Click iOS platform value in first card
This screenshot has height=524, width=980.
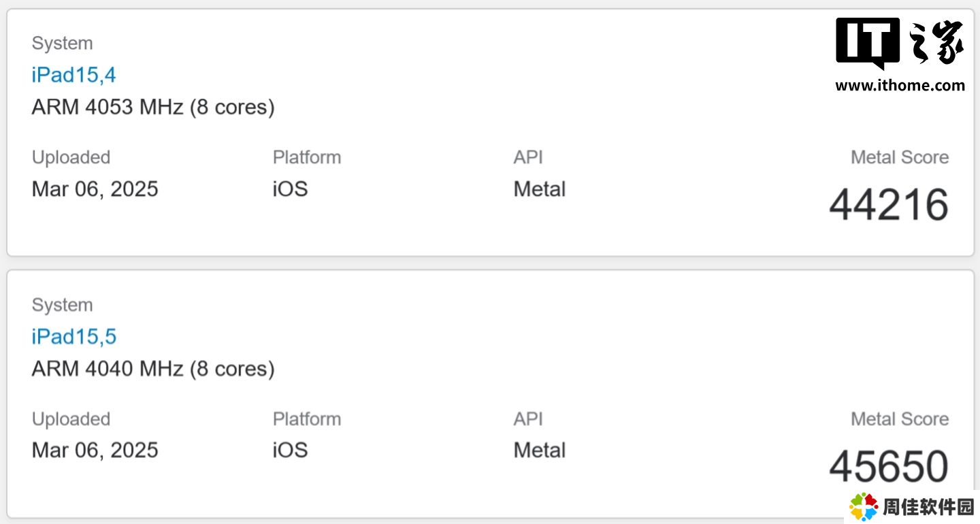coord(290,189)
